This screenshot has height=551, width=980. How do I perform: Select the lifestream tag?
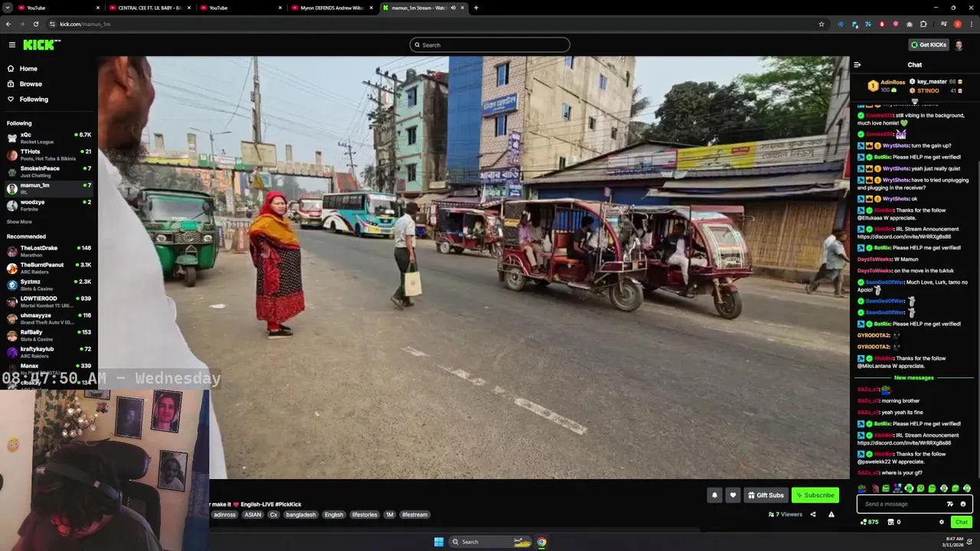coord(415,515)
